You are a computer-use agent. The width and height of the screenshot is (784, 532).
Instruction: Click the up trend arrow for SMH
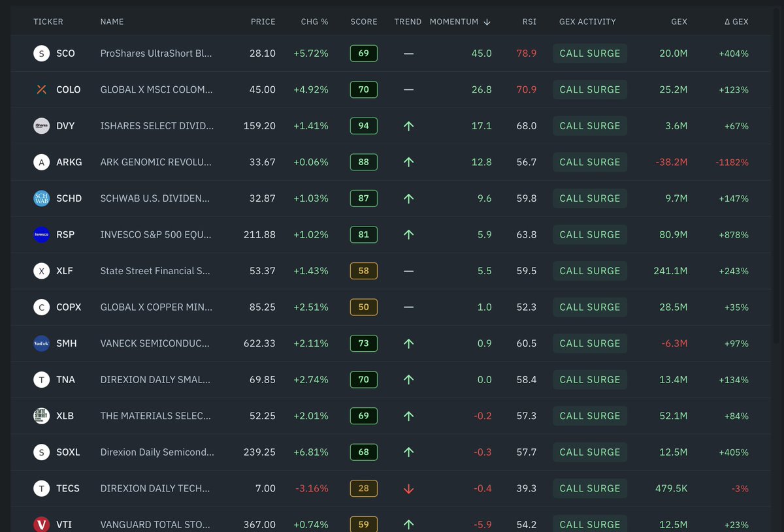408,343
